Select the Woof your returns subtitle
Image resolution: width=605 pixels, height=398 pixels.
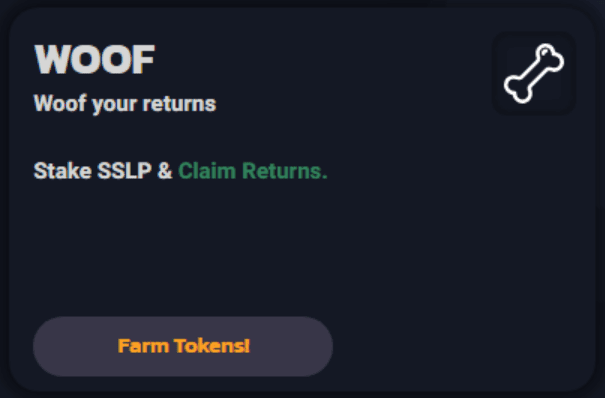point(125,103)
